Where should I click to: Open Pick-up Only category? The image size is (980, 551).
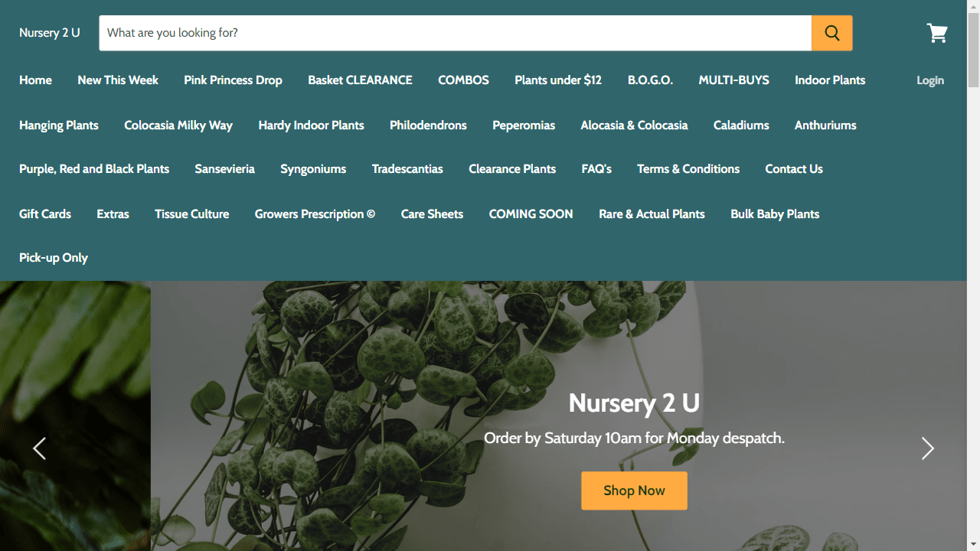[54, 258]
